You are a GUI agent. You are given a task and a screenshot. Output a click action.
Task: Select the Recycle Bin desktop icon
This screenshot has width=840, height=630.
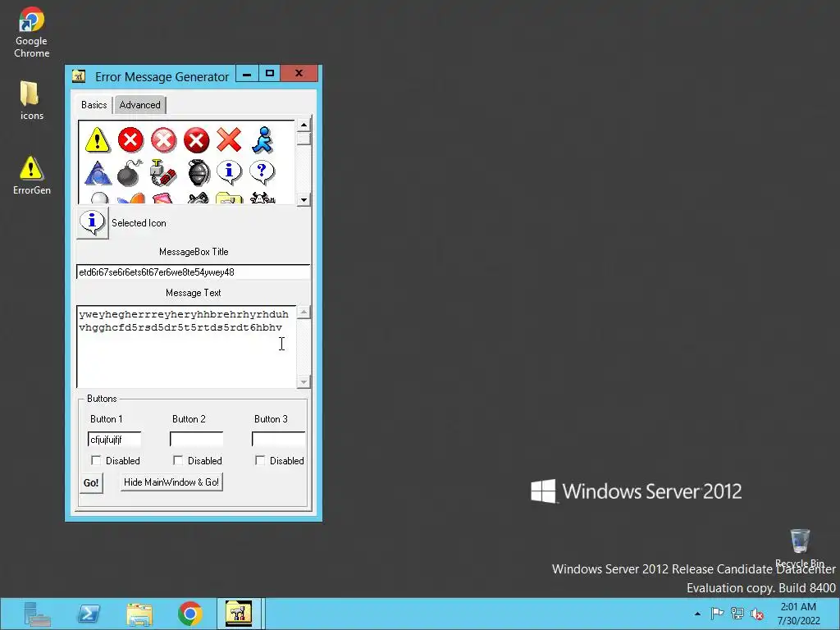coord(800,548)
